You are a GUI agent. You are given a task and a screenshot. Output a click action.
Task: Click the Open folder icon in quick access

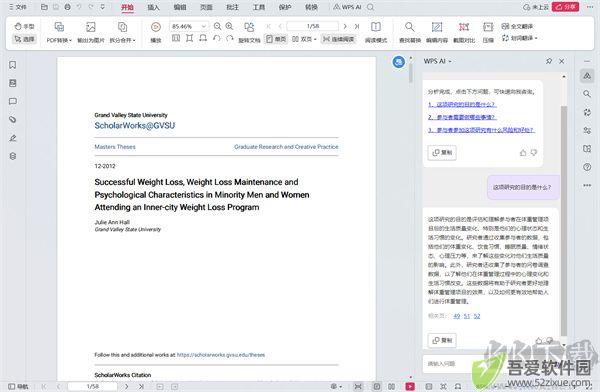click(44, 7)
